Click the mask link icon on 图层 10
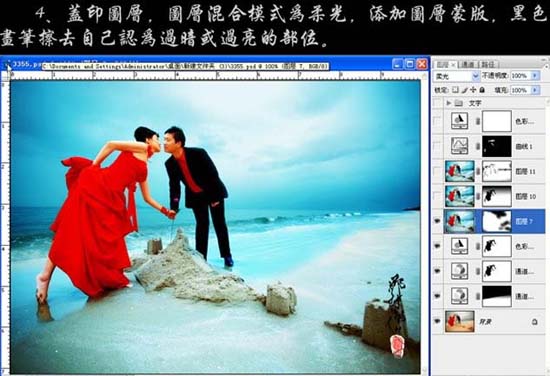550x376 pixels. [x=477, y=196]
